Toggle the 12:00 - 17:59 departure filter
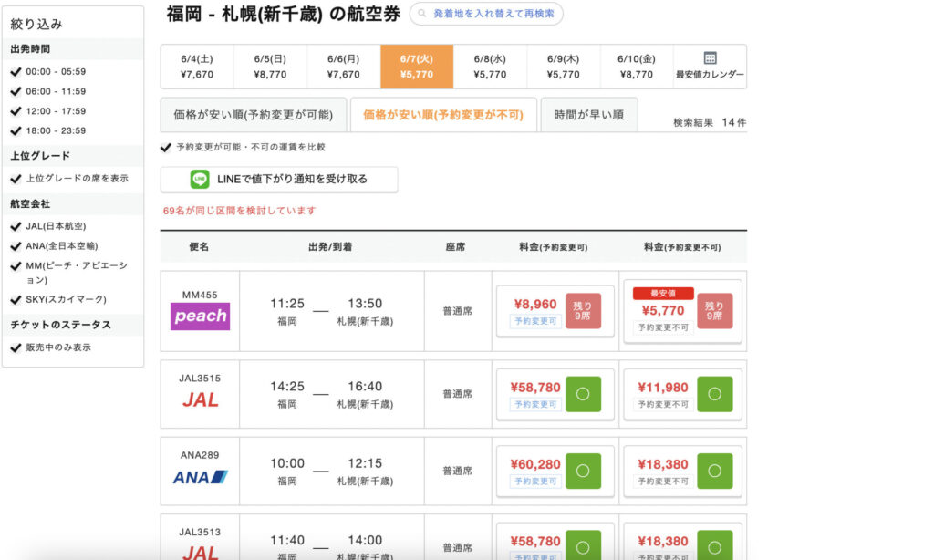This screenshot has height=560, width=934. point(16,110)
